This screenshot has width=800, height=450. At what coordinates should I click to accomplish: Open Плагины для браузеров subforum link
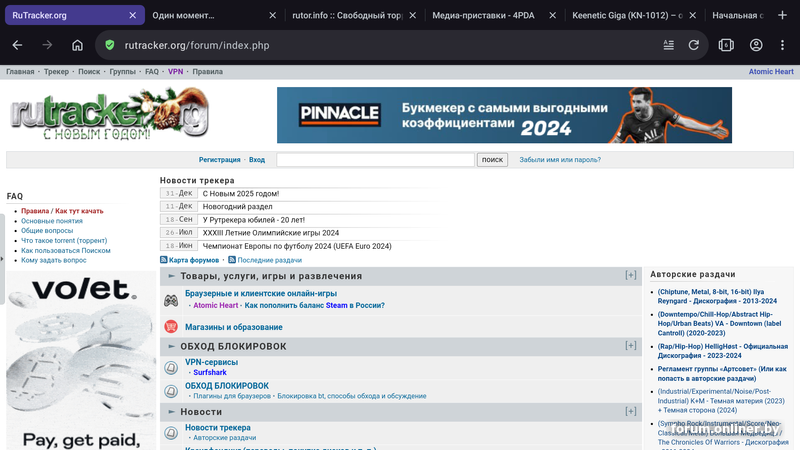[232, 396]
